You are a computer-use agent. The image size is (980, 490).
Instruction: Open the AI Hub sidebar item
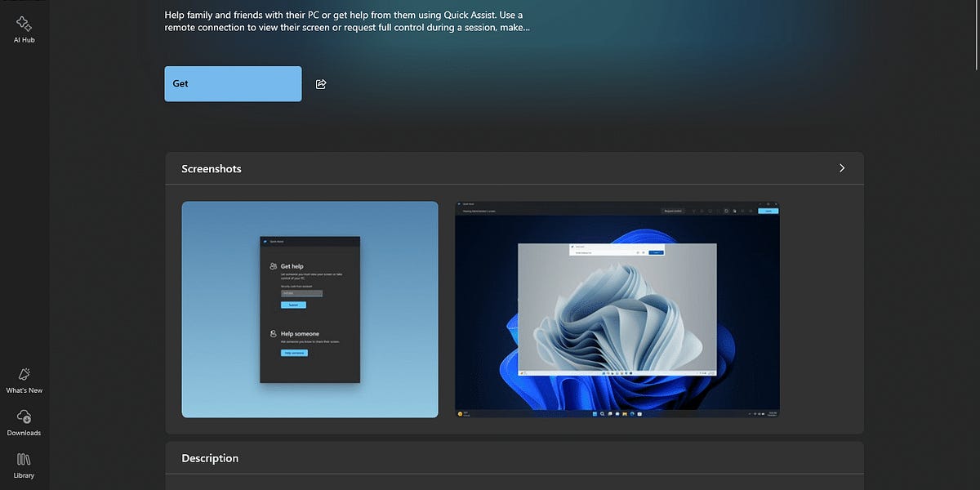[x=24, y=29]
